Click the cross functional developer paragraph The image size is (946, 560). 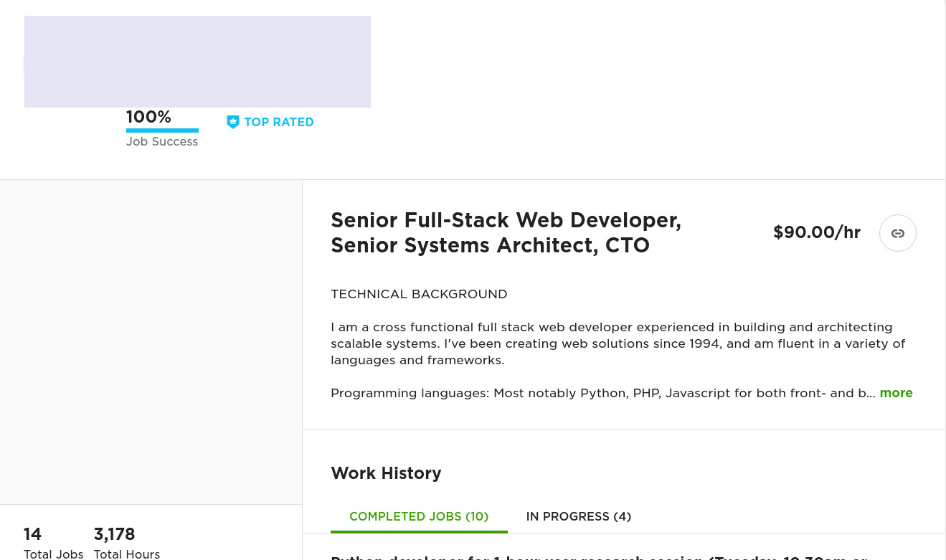(x=618, y=343)
